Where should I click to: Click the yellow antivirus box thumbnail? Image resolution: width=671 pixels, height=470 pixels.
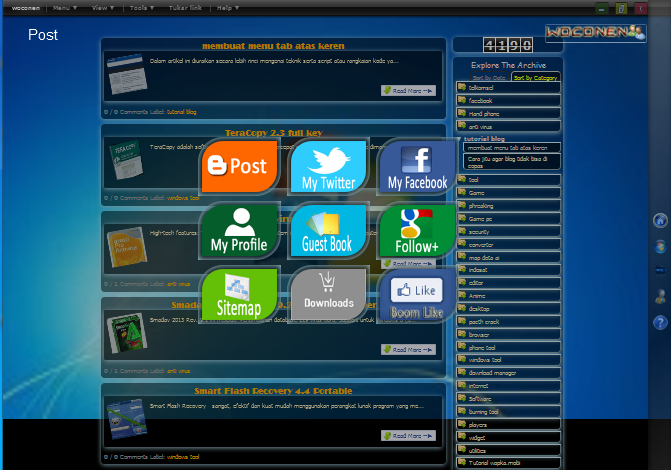pyautogui.click(x=127, y=247)
